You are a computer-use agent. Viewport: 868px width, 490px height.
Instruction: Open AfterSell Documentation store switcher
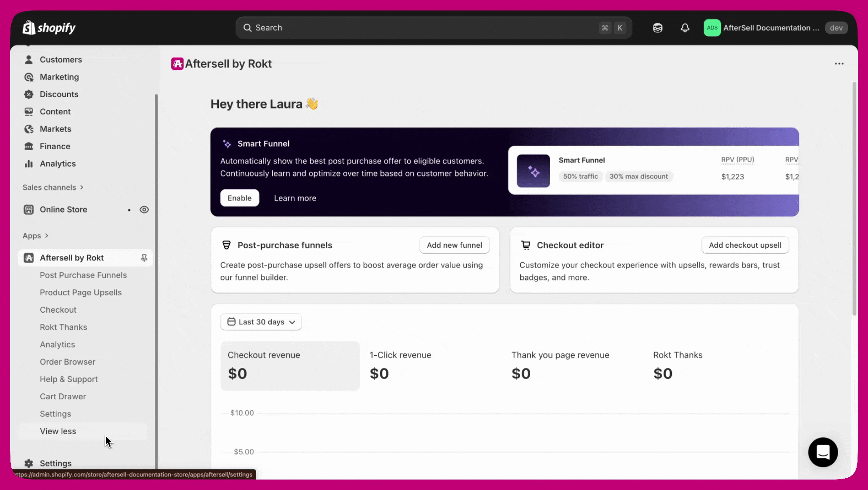click(x=775, y=28)
